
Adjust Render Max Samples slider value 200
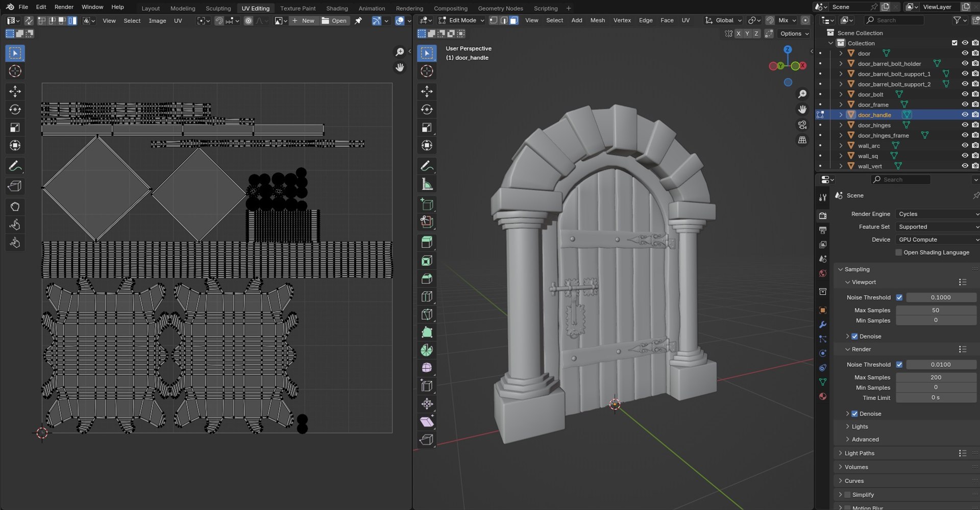[936, 377]
